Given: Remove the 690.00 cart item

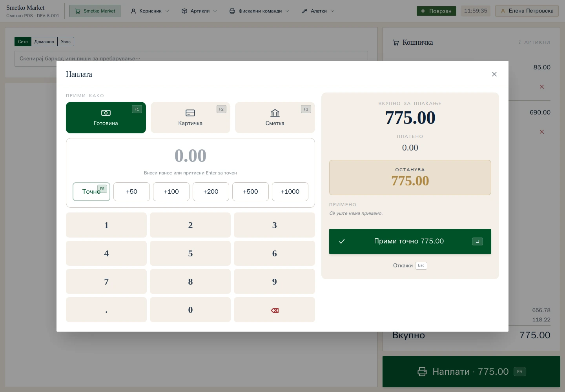Looking at the screenshot, I should [542, 132].
